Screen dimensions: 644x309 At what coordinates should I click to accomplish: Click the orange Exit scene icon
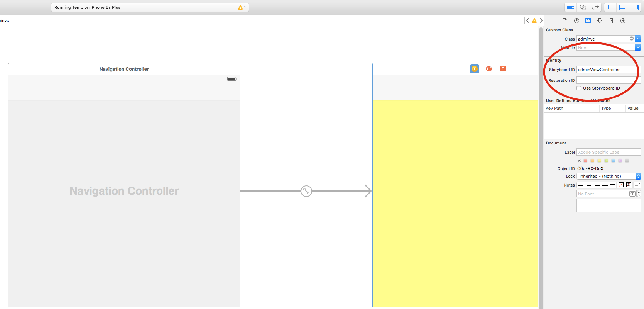503,69
